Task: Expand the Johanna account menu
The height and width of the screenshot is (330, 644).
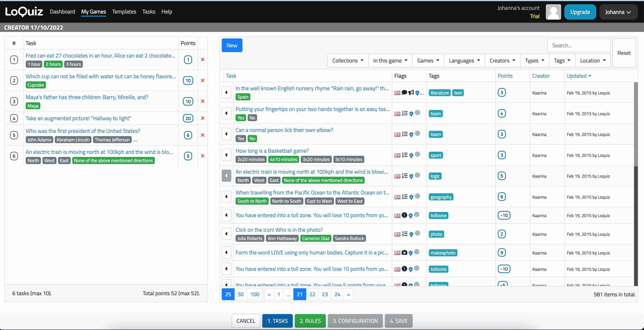Action: pyautogui.click(x=619, y=12)
